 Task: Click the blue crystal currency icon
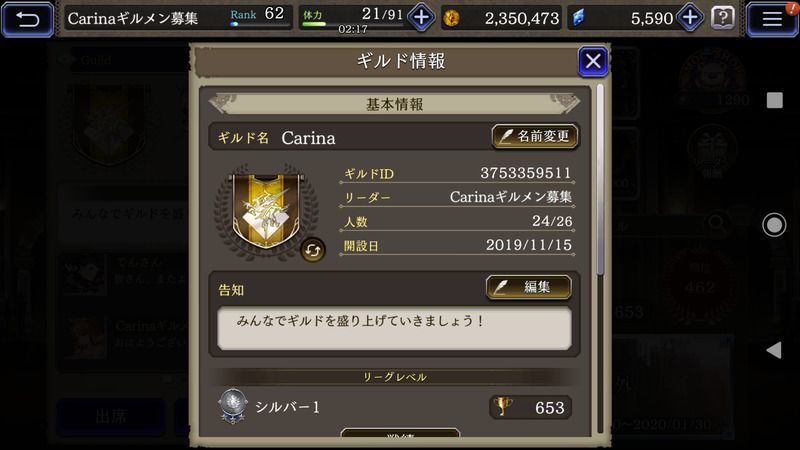pos(578,18)
